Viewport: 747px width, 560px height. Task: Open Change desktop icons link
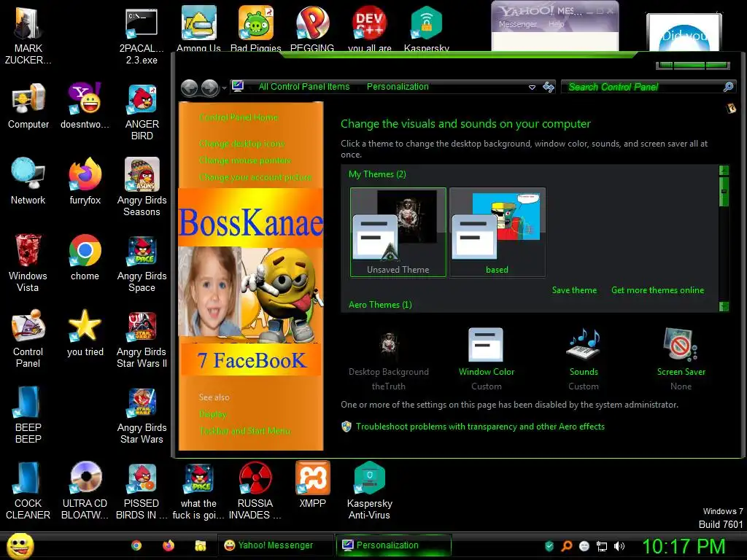[x=241, y=144]
